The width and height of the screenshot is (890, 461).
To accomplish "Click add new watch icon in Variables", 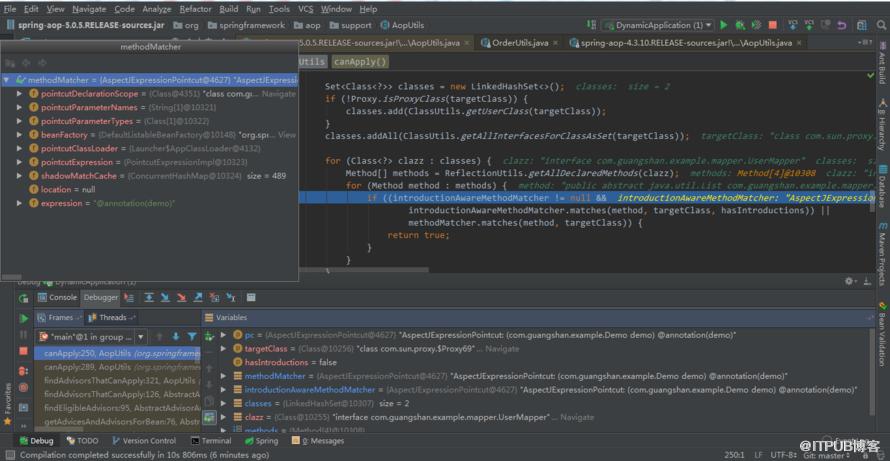I will pyautogui.click(x=209, y=336).
